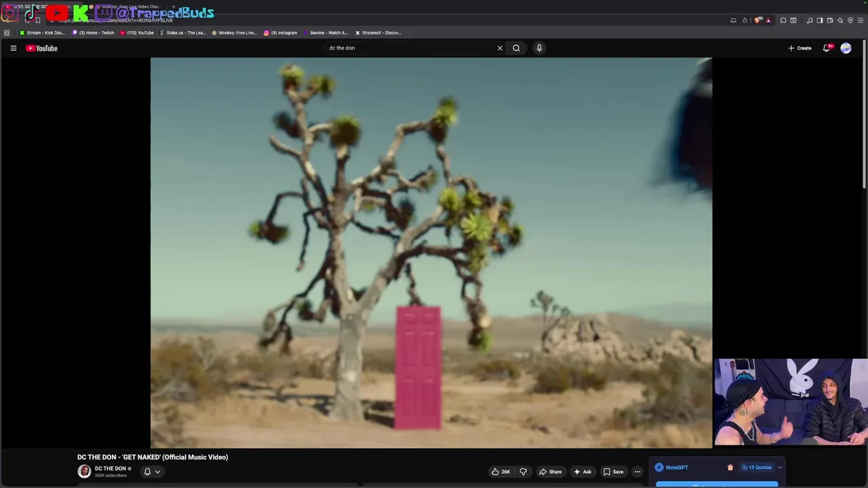Click the video player to pause
Image resolution: width=868 pixels, height=488 pixels.
coord(431,252)
